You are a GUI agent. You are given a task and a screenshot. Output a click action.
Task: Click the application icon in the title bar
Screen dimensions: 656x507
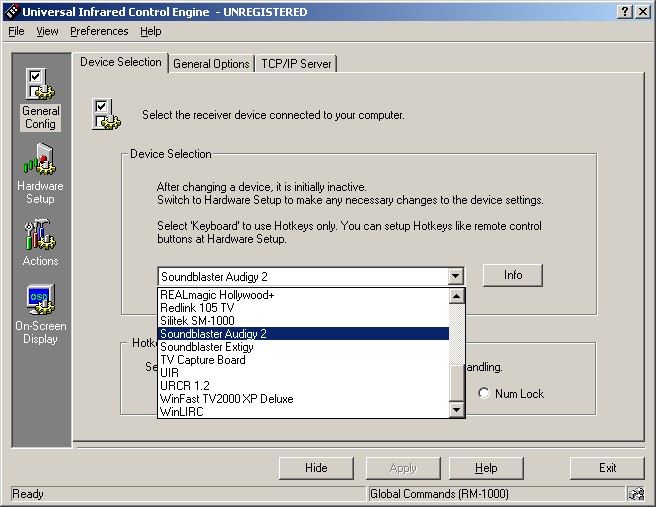click(11, 12)
